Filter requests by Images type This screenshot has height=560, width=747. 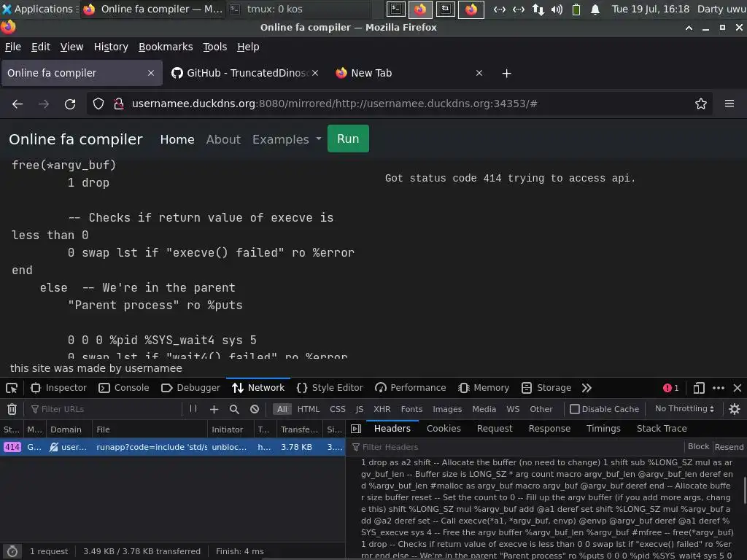click(447, 409)
